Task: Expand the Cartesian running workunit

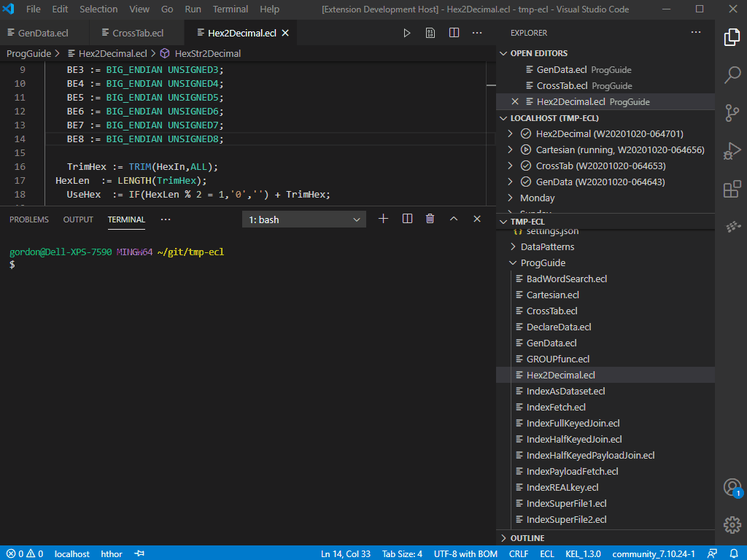Action: (x=511, y=150)
